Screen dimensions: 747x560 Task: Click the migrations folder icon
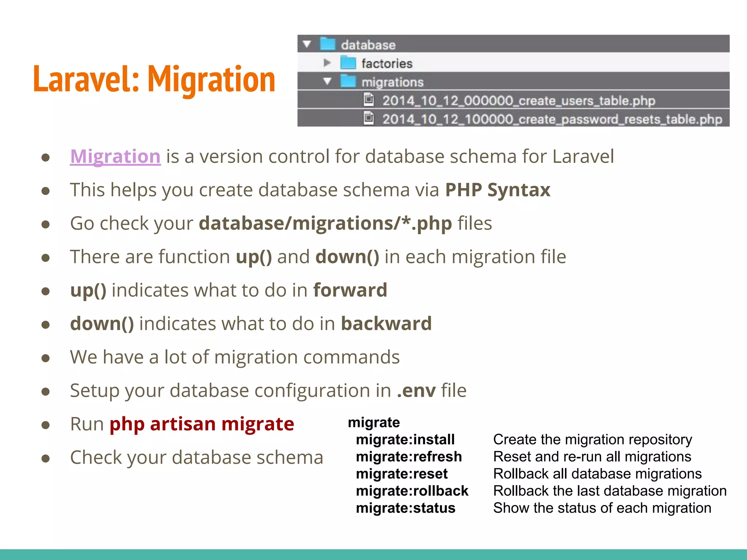click(348, 81)
